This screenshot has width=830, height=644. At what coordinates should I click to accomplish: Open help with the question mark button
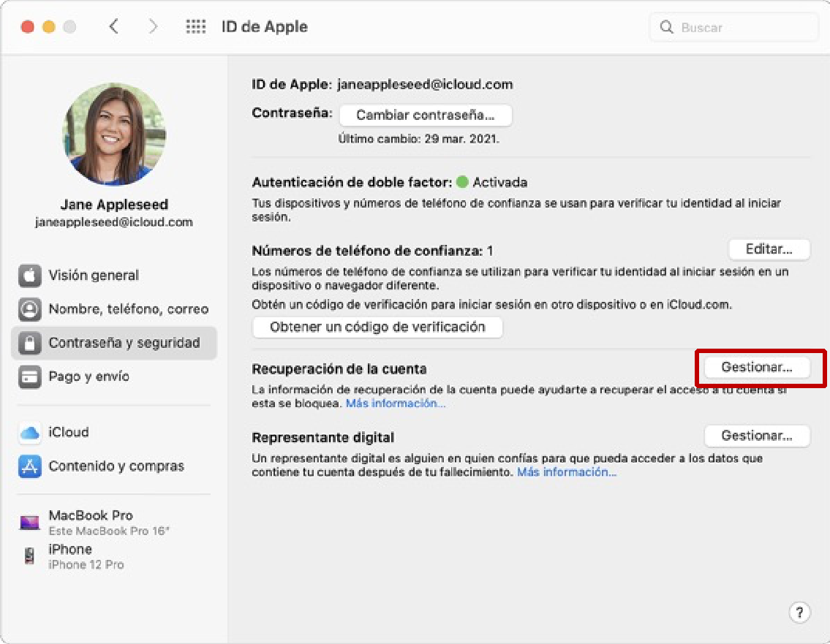click(799, 613)
